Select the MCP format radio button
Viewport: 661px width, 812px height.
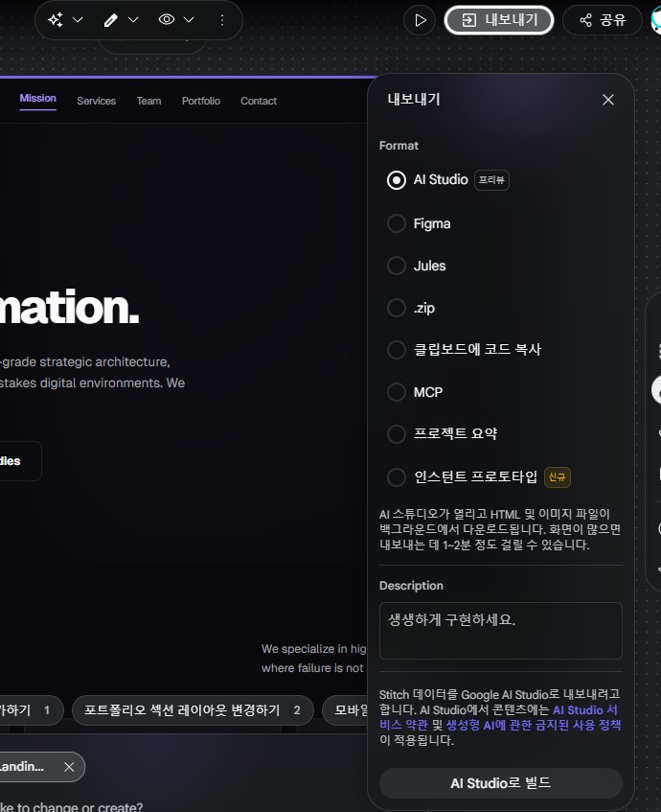[397, 392]
